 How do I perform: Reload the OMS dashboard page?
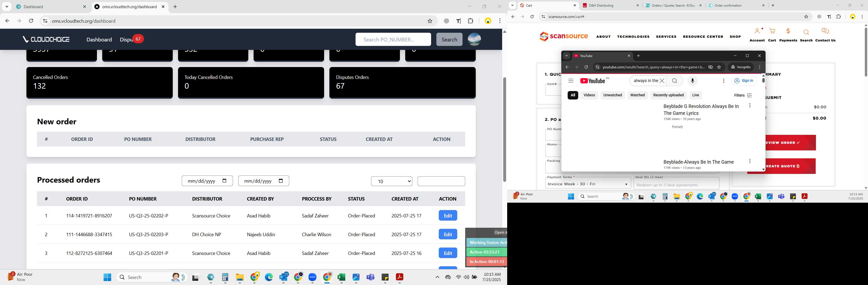(x=31, y=21)
